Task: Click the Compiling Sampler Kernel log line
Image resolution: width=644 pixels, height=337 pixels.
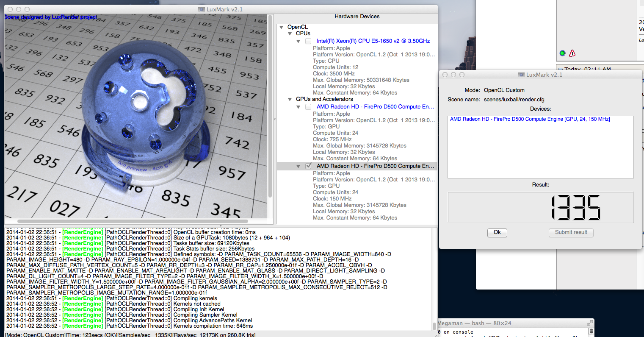Action: pyautogui.click(x=122, y=315)
